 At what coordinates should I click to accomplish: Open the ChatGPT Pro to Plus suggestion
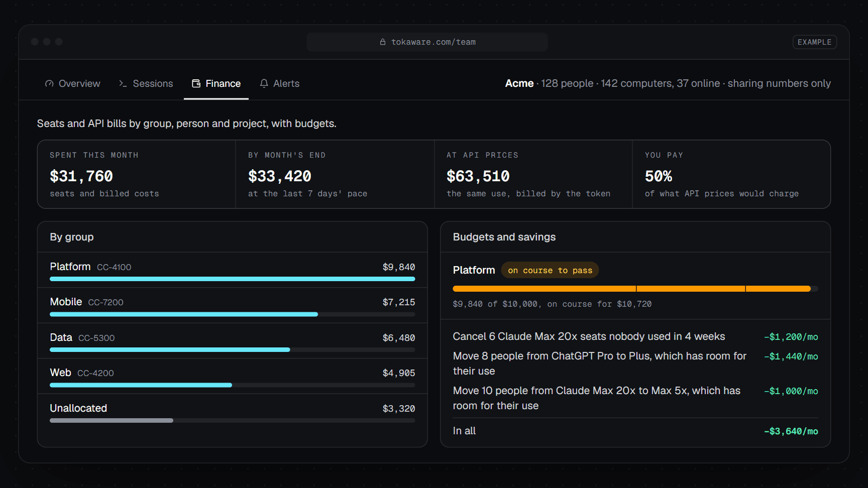[x=635, y=363]
